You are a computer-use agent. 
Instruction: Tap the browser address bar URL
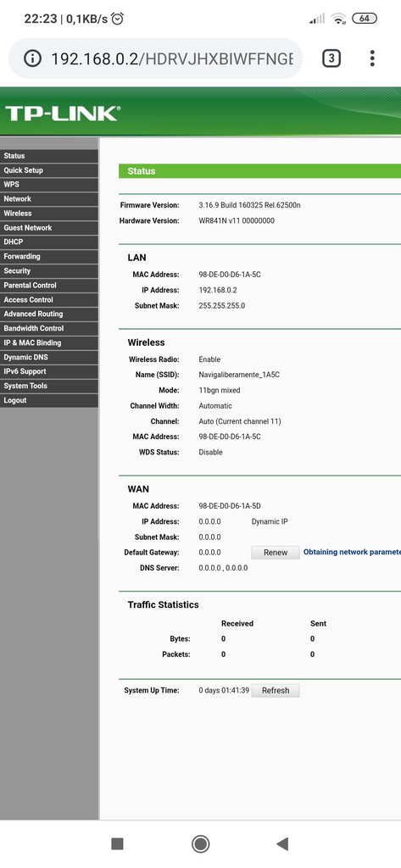click(x=172, y=58)
